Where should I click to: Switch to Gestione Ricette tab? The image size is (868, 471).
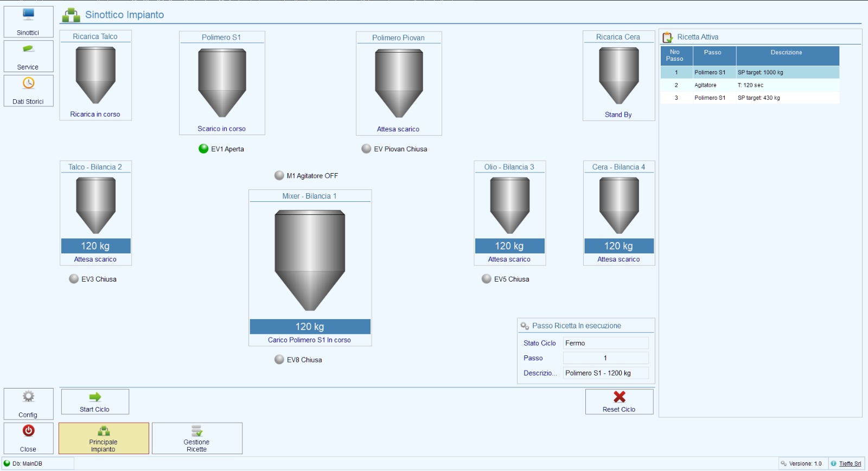click(197, 438)
